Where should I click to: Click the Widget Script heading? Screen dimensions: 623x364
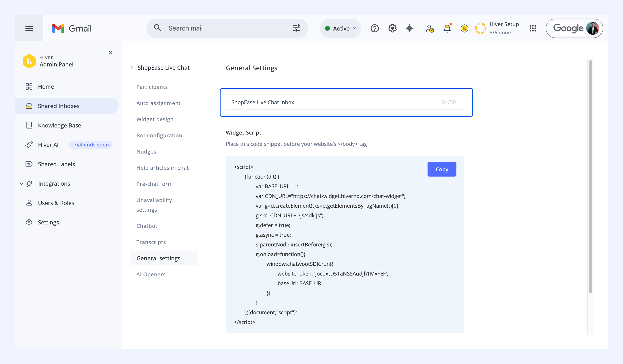[x=243, y=133]
